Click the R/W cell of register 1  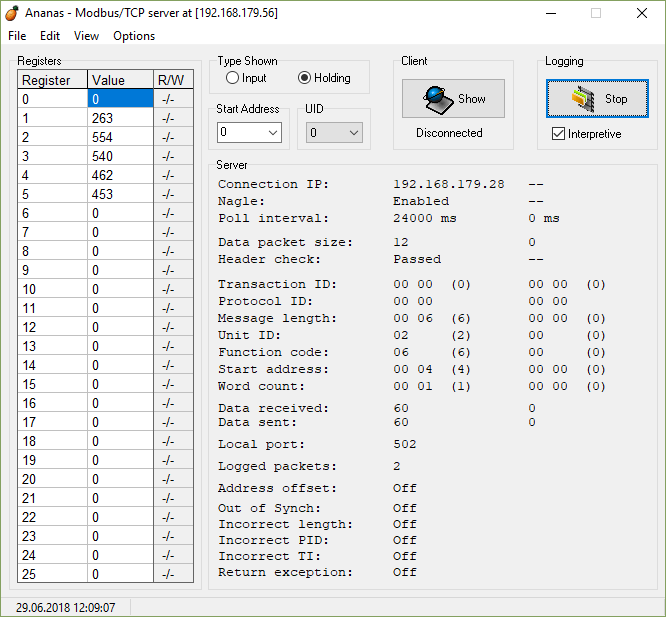click(x=173, y=118)
